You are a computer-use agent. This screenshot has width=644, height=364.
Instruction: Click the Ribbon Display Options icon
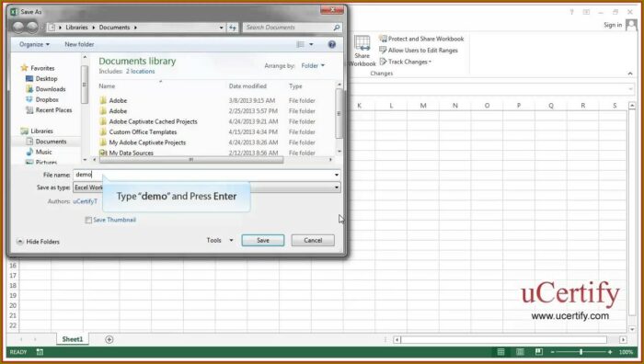coord(587,12)
